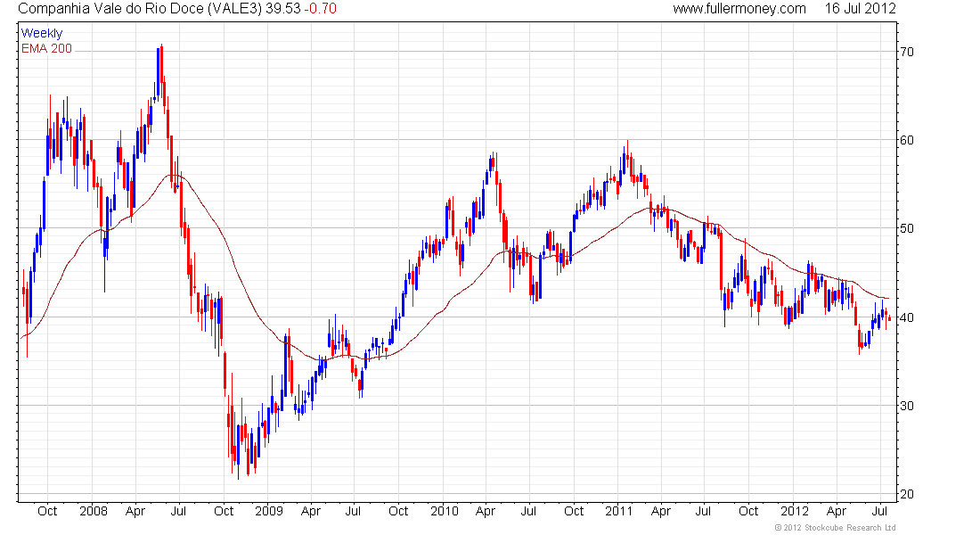Select the blue Weekly legend label
The image size is (980, 535).
click(42, 33)
